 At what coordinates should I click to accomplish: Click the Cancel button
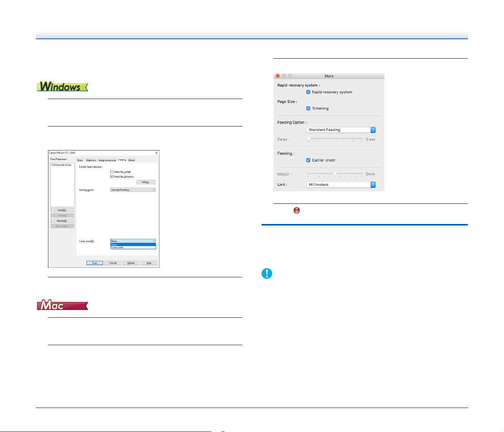click(113, 263)
